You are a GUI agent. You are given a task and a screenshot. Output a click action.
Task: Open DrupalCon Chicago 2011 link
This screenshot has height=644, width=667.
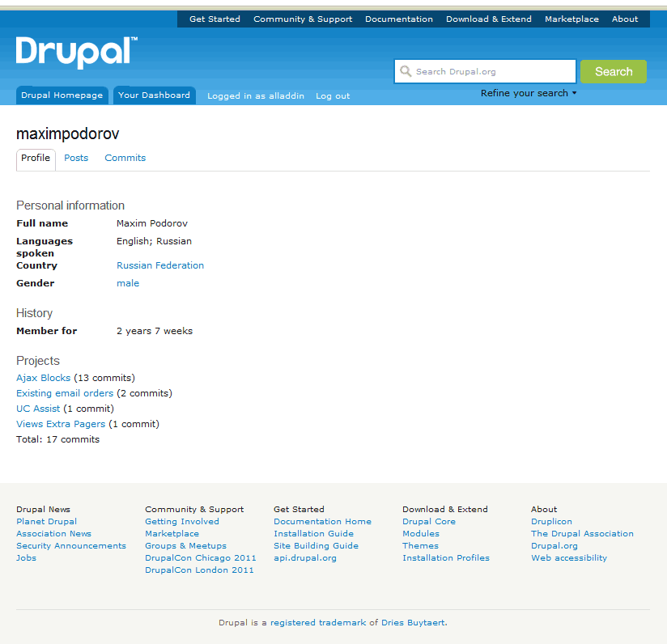201,557
